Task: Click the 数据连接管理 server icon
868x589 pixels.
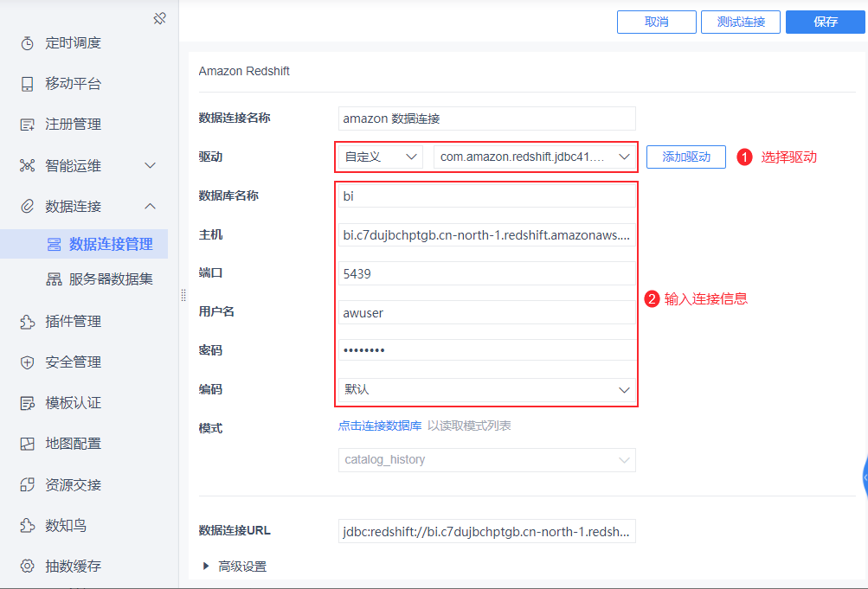Action: [54, 245]
